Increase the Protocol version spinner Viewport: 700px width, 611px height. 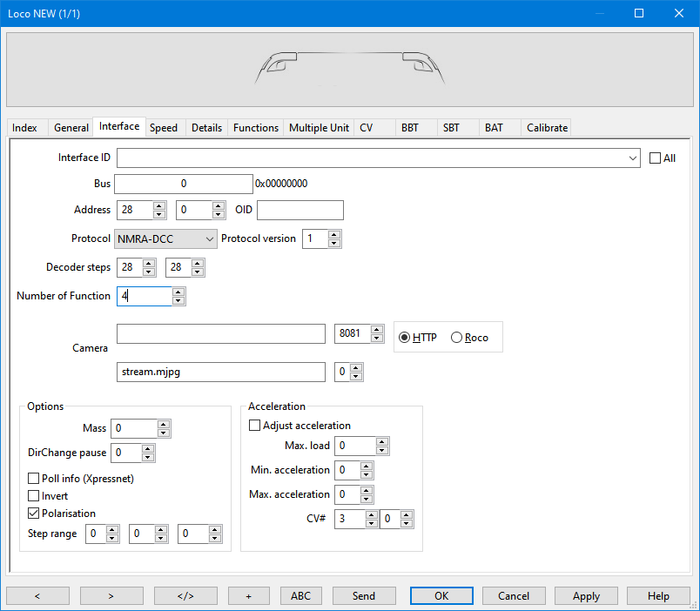[x=334, y=234]
